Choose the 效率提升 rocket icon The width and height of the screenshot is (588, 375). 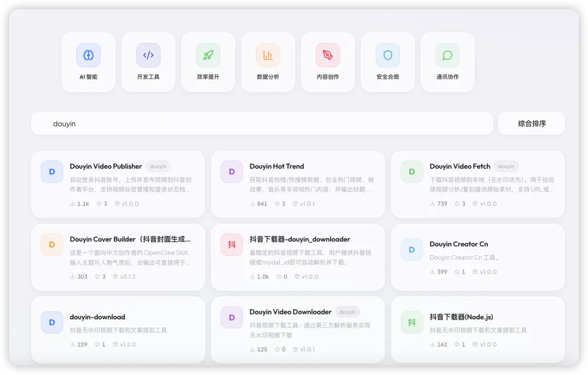click(208, 55)
